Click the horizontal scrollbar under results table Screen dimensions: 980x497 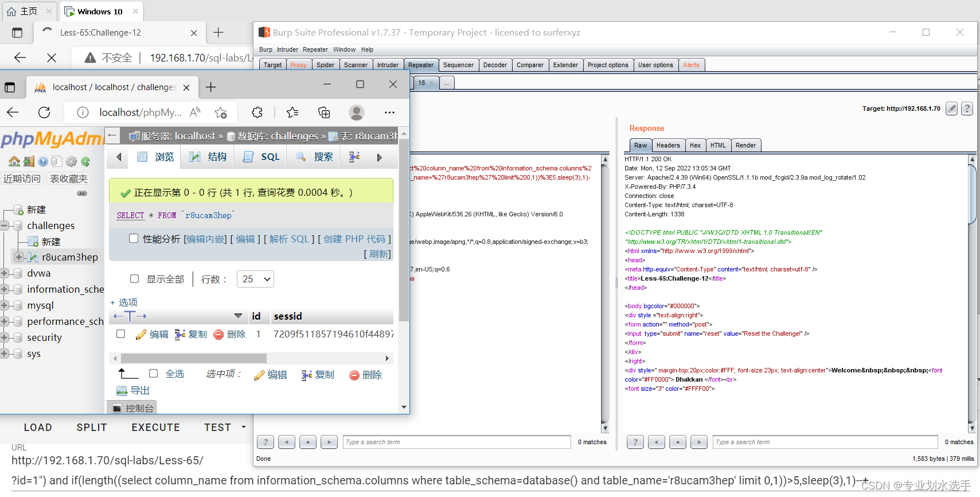tap(194, 358)
